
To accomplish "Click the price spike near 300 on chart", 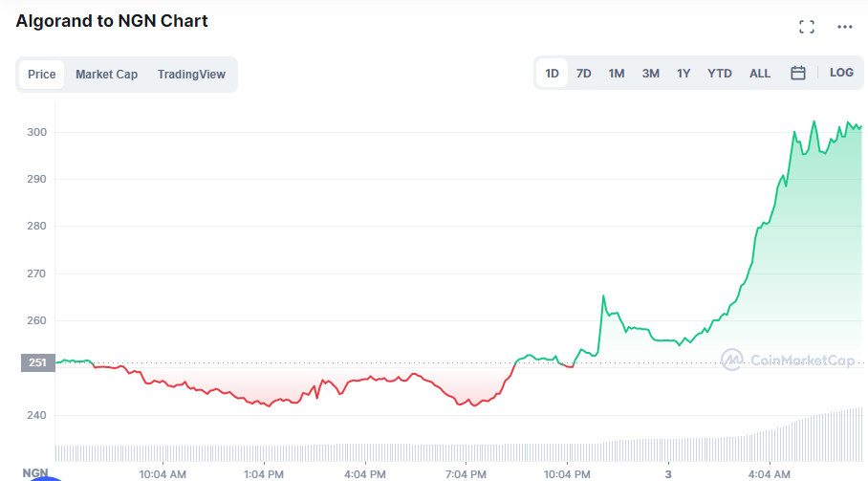I will point(814,122).
